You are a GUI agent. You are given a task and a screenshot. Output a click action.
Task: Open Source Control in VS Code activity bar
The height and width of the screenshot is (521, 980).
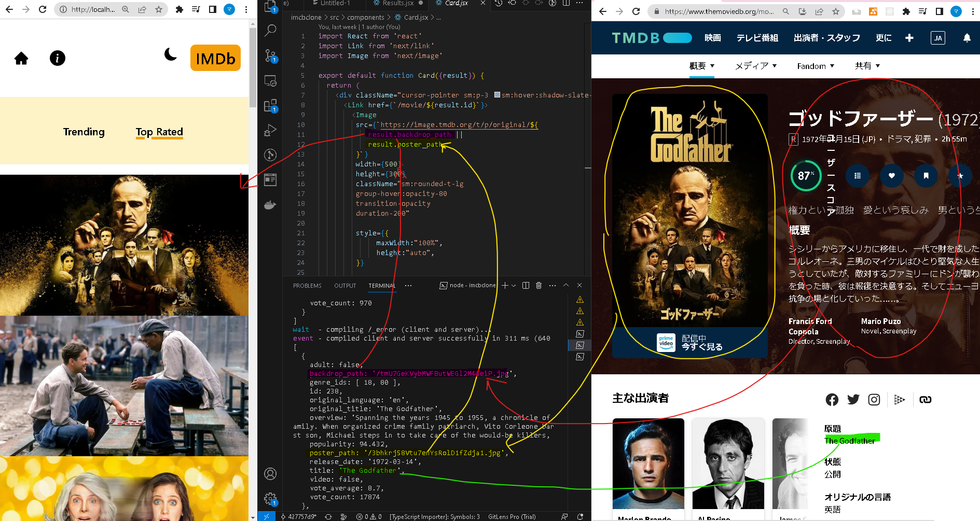270,55
